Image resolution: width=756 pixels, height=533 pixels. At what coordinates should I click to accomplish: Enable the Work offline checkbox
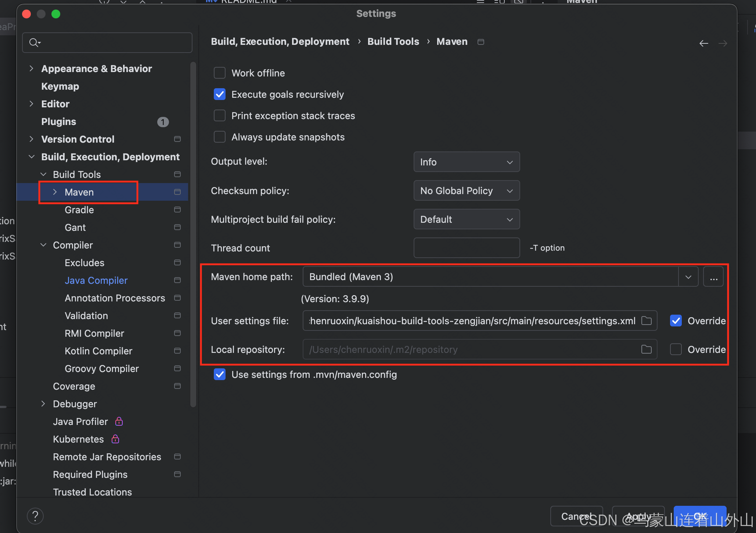coord(220,73)
